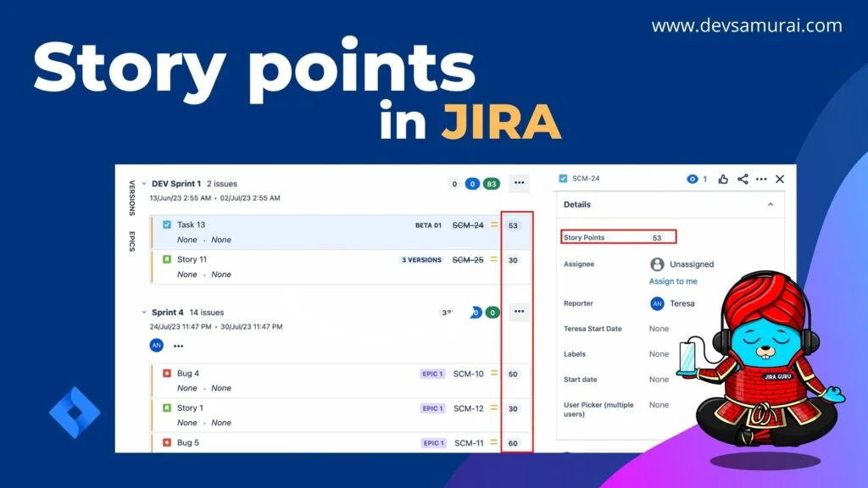This screenshot has height=488, width=868.
Task: Close the SCM-24 issue detail panel
Action: 780,179
